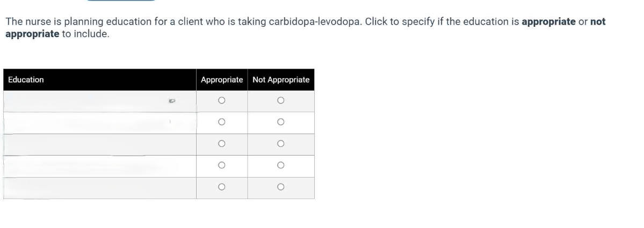Viewport: 644px width, 228px height.
Task: Select Appropriate for the first education row
Action: point(221,100)
